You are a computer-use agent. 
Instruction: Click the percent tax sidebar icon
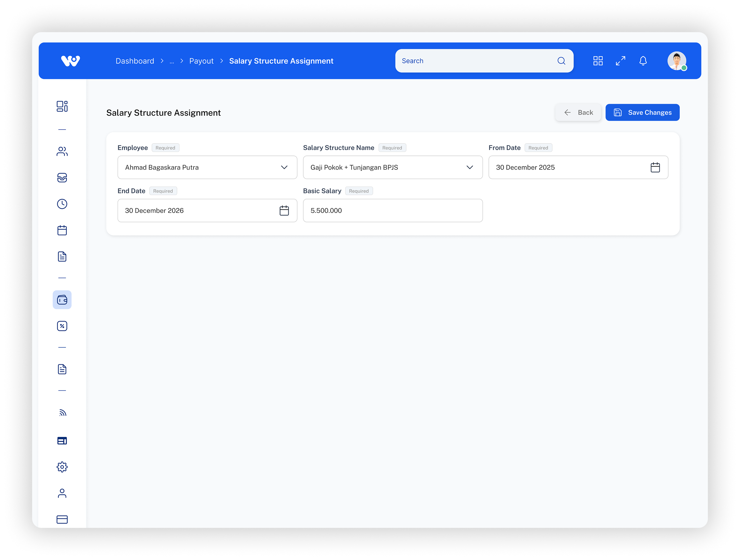62,326
